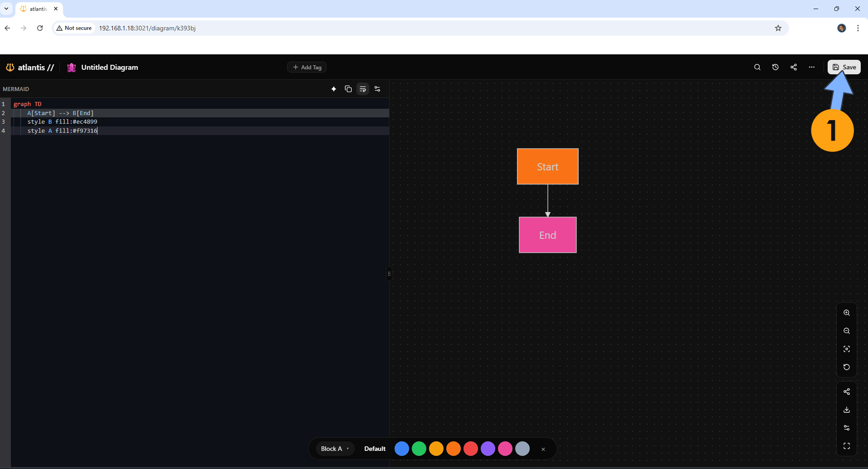Open editor settings sliders icon

(x=377, y=89)
